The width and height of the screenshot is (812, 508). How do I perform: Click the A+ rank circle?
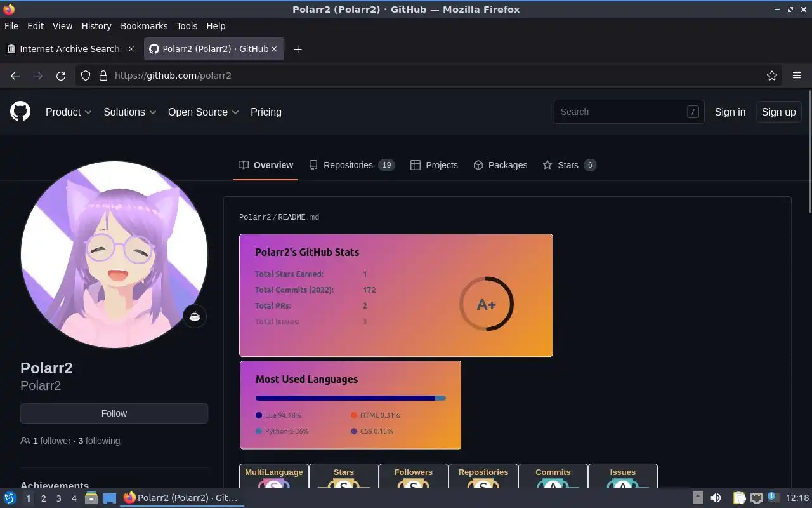tap(487, 304)
